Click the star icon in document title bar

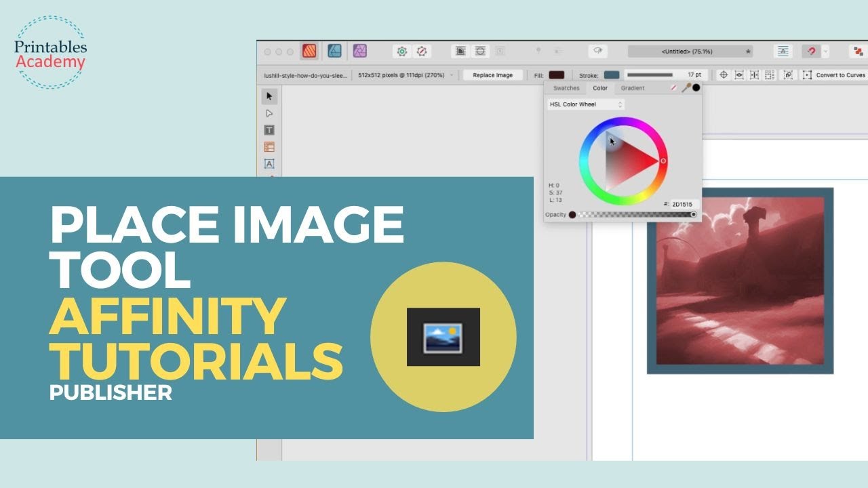pyautogui.click(x=748, y=51)
